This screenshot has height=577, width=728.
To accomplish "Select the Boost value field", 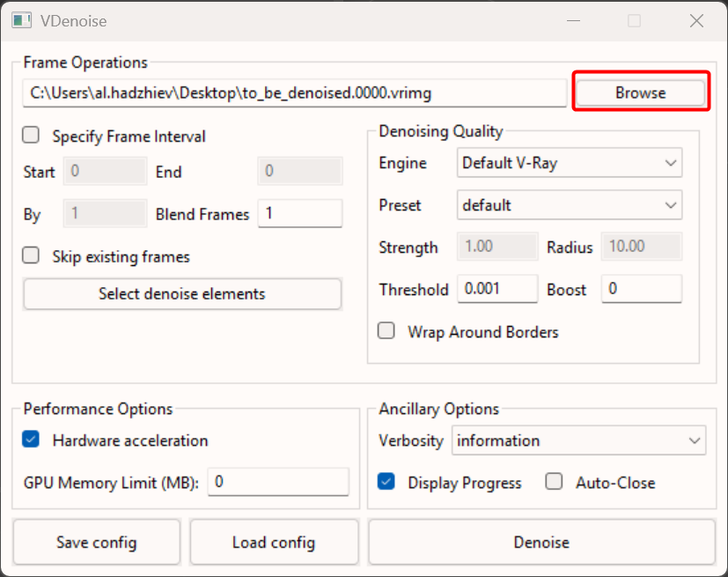I will pos(641,289).
